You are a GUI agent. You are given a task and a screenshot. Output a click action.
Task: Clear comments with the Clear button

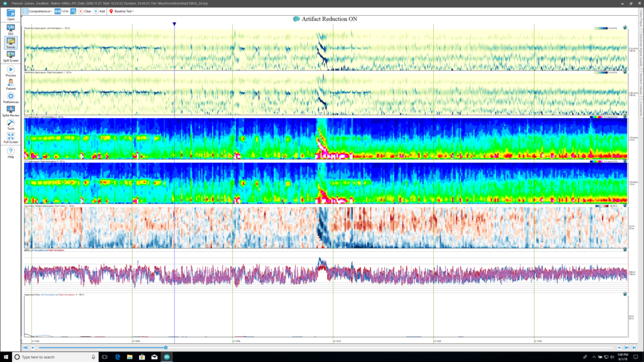85,11
